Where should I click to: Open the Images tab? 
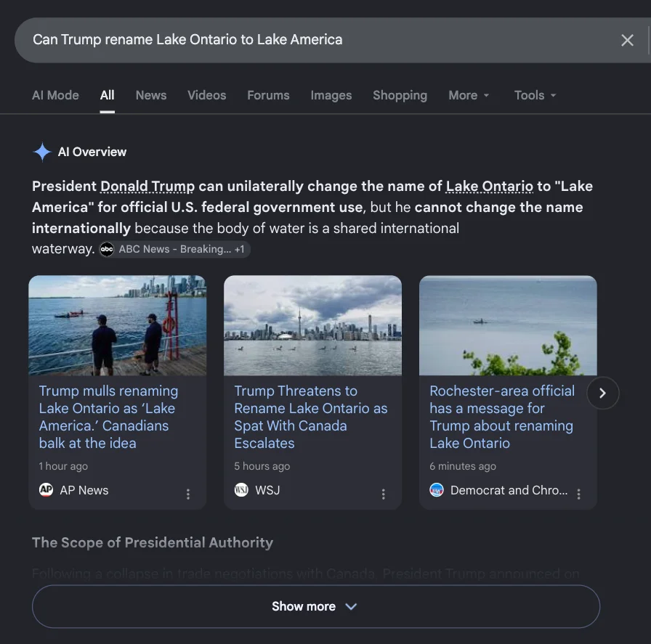pos(331,95)
